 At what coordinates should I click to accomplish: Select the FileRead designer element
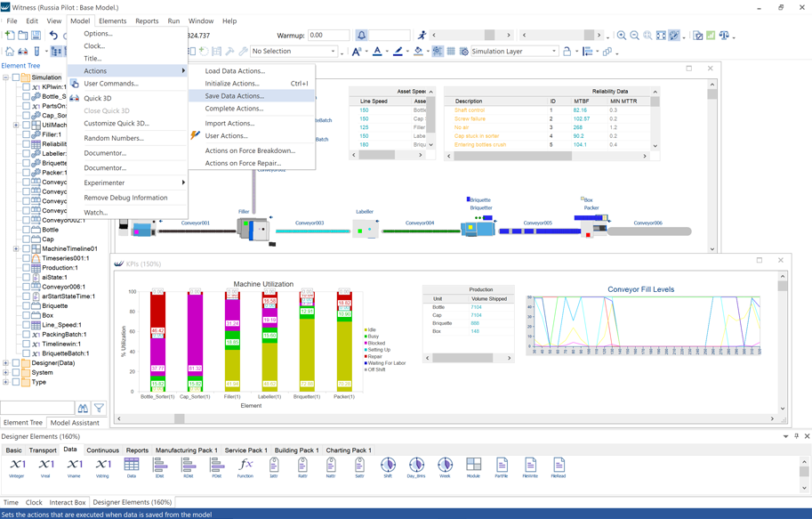click(x=559, y=467)
